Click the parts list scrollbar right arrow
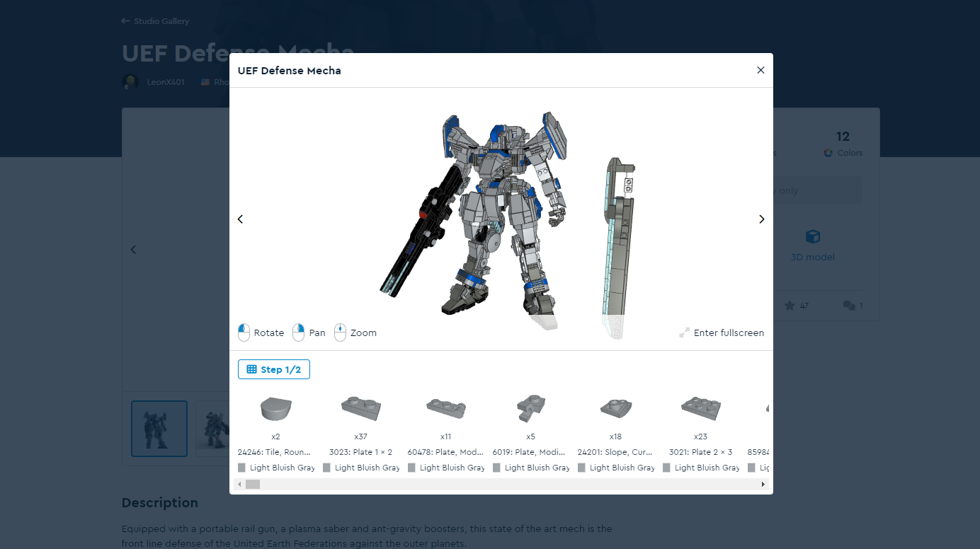 click(x=763, y=484)
